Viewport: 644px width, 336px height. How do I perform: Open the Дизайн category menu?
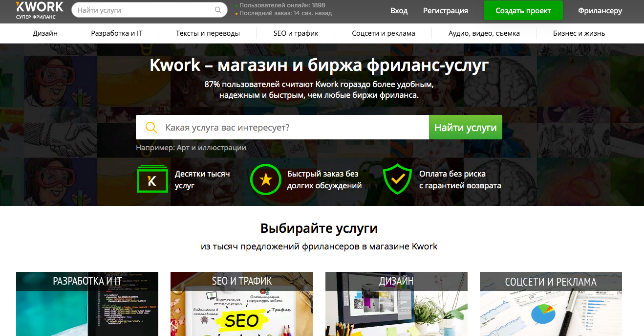coord(45,33)
